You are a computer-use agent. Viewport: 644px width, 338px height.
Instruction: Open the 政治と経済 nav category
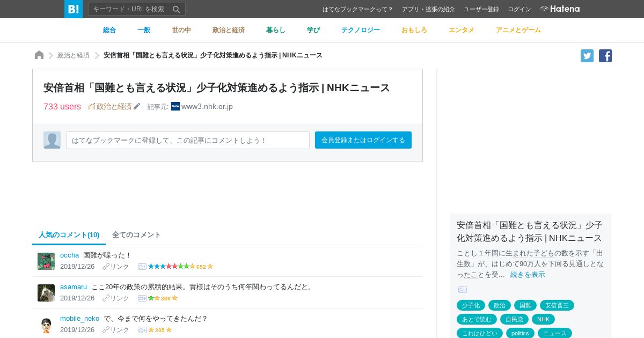[229, 30]
